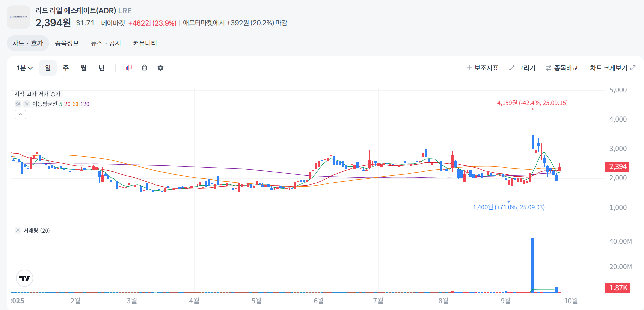Click the 3월 label on time axis

[x=132, y=301]
